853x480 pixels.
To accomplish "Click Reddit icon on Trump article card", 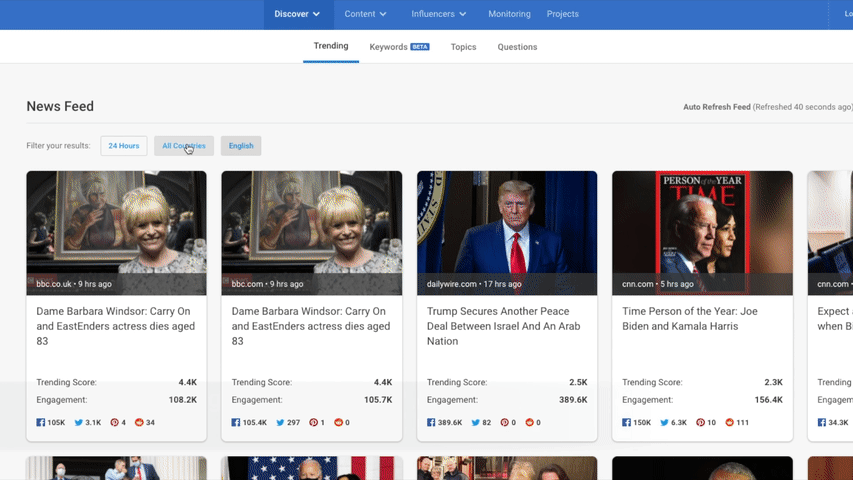I will coord(530,423).
